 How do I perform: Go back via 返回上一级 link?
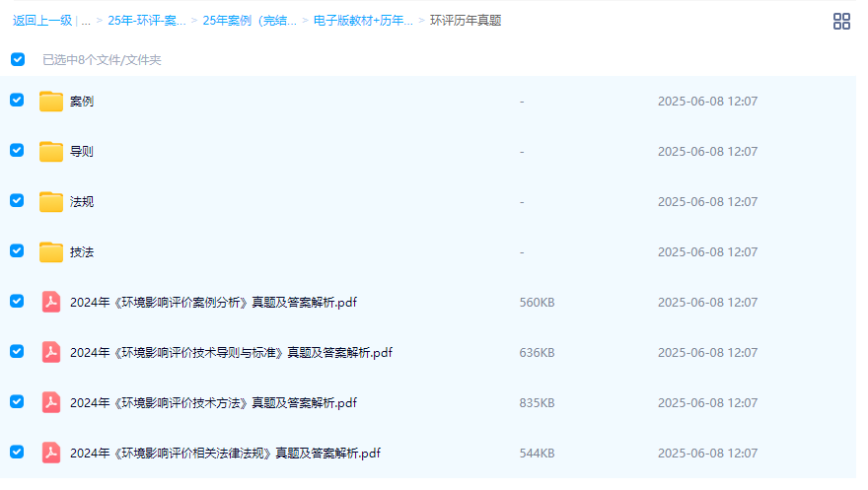[42, 21]
